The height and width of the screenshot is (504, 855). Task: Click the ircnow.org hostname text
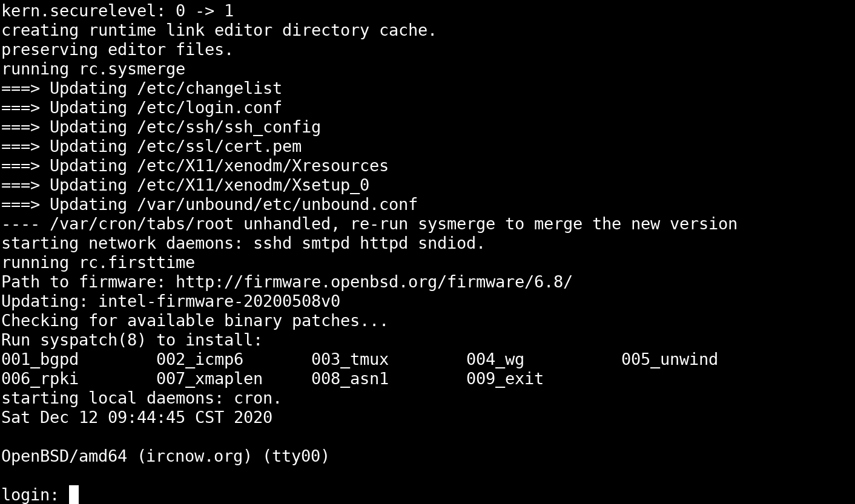(195, 456)
